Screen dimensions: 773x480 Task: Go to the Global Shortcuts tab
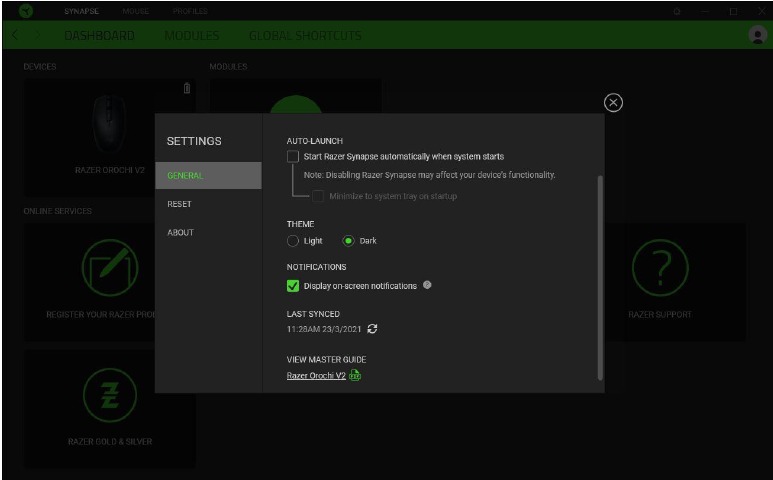[305, 35]
